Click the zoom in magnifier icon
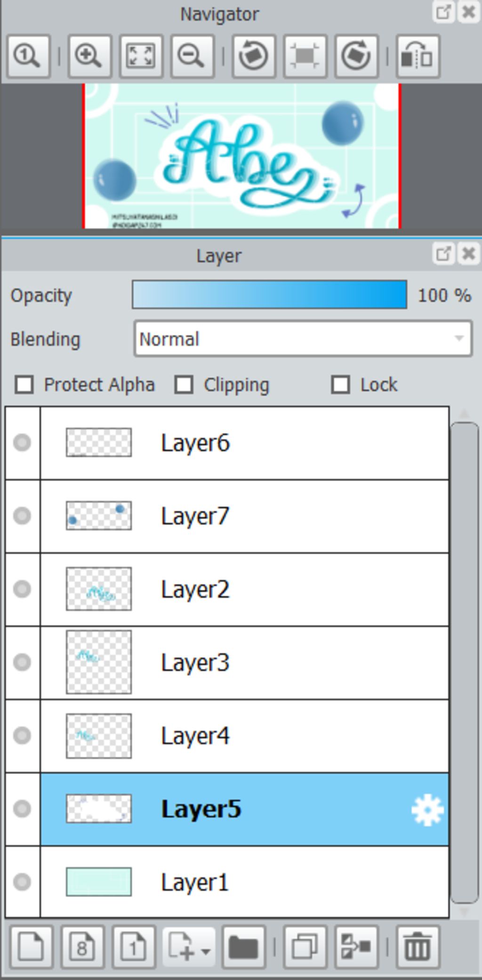The image size is (482, 980). click(89, 56)
